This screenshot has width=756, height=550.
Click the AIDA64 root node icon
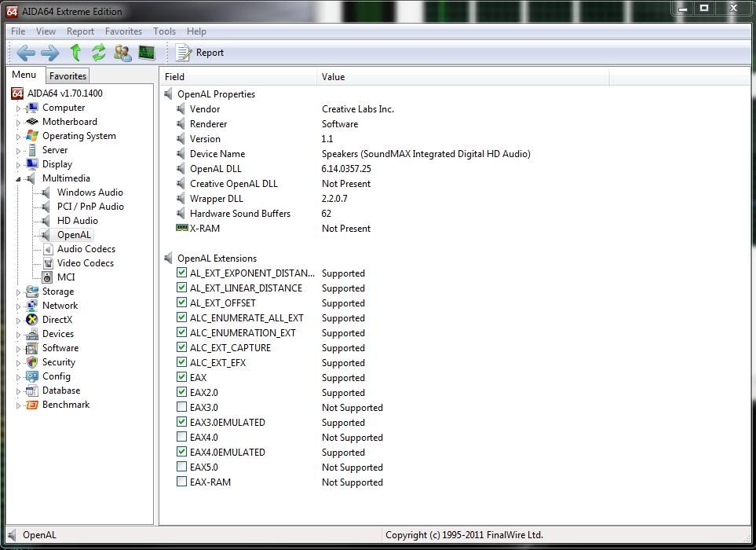pyautogui.click(x=16, y=93)
